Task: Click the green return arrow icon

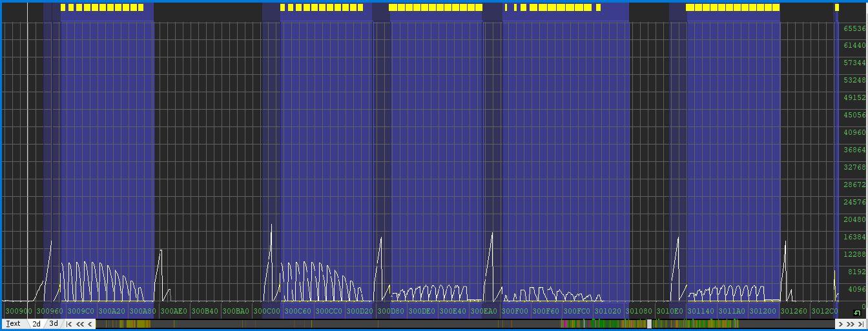Action: (857, 313)
